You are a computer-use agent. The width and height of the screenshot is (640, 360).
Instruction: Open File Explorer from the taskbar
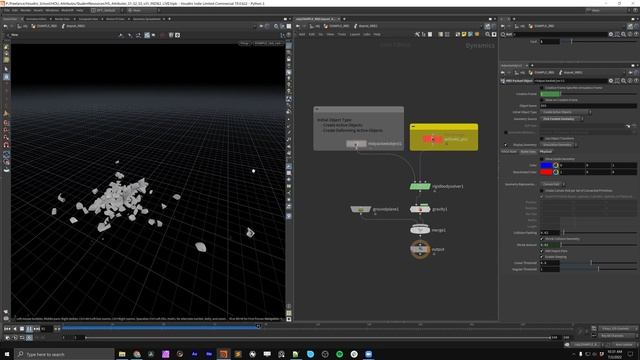pyautogui.click(x=122, y=354)
